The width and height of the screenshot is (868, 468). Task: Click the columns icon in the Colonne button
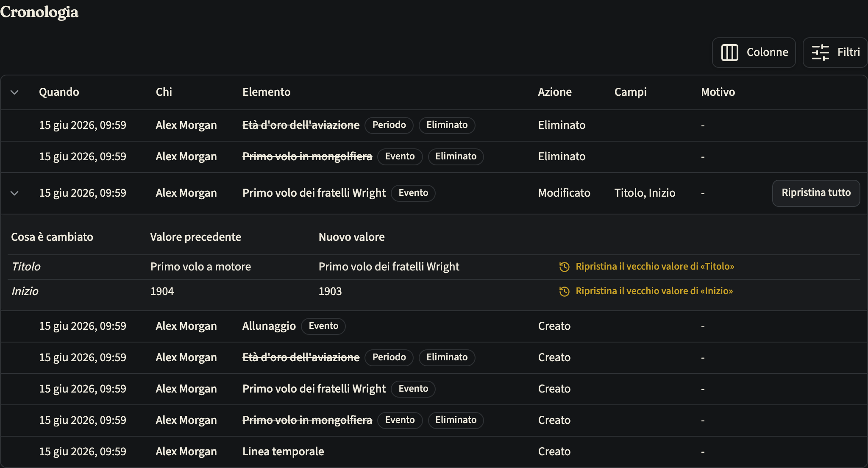point(729,53)
